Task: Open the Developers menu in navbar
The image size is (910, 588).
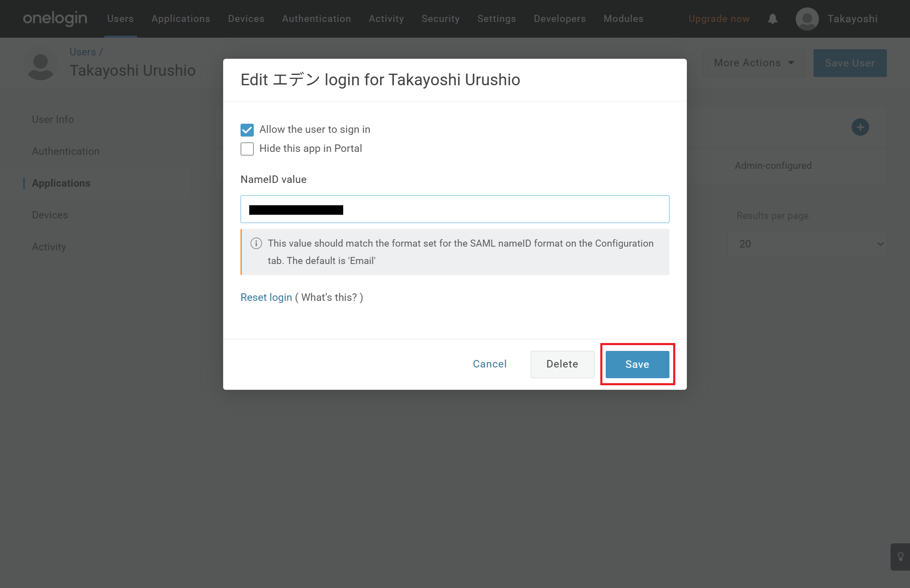Action: pyautogui.click(x=560, y=19)
